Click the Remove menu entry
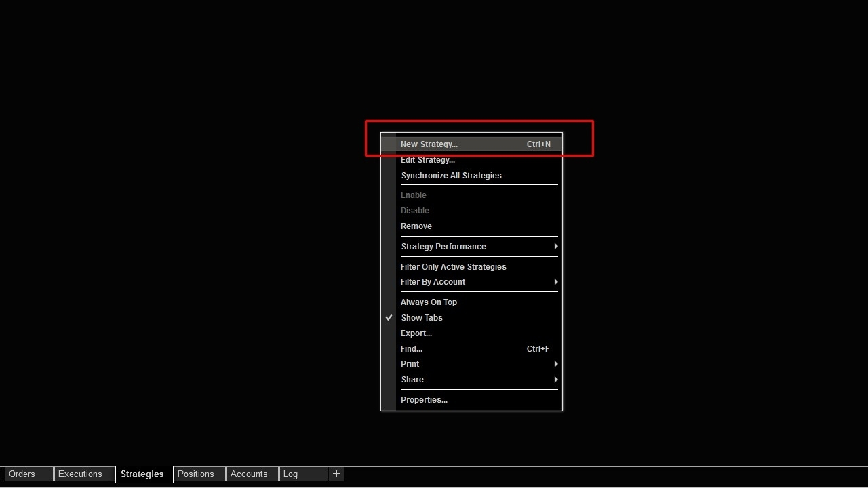Viewport: 868px width, 488px height. (471, 226)
